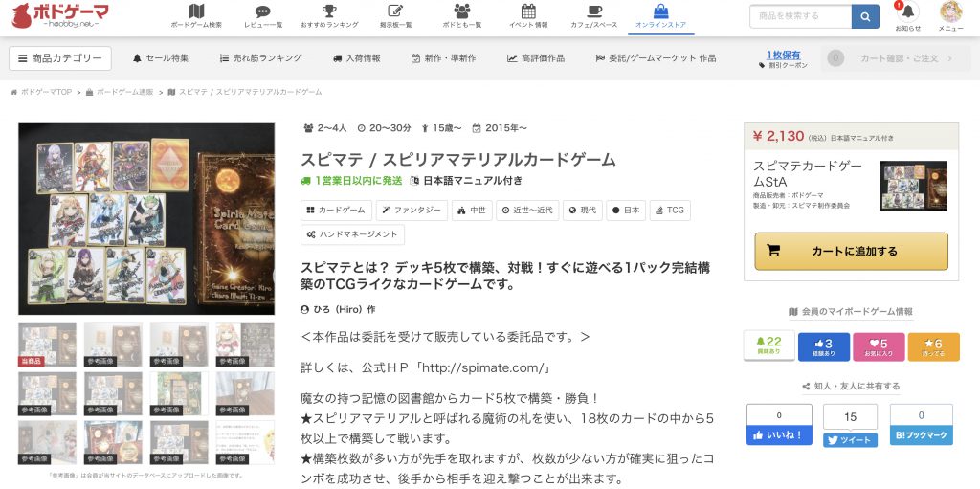Click the B!ブックマーク button
Screen dimensions: 980x489
tap(922, 435)
